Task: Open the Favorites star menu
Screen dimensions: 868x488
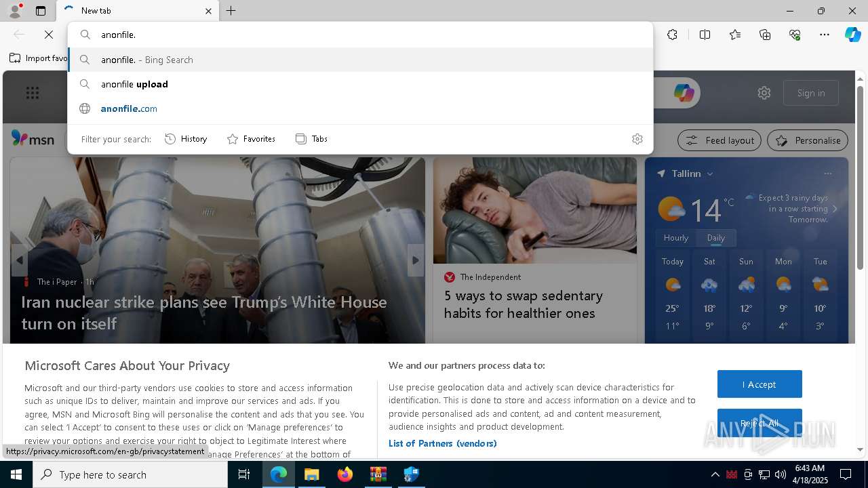Action: 735,35
